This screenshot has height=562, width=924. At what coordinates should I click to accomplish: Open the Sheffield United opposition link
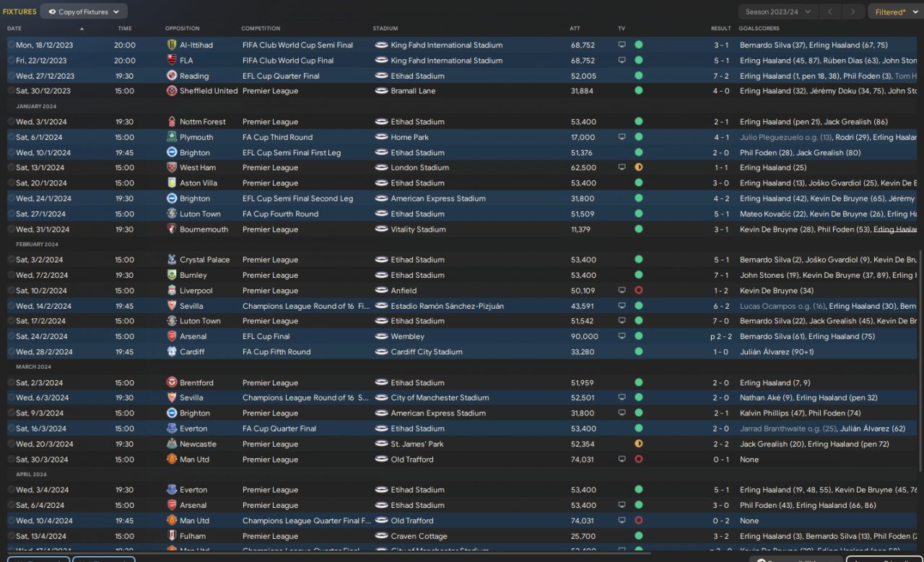click(x=209, y=91)
